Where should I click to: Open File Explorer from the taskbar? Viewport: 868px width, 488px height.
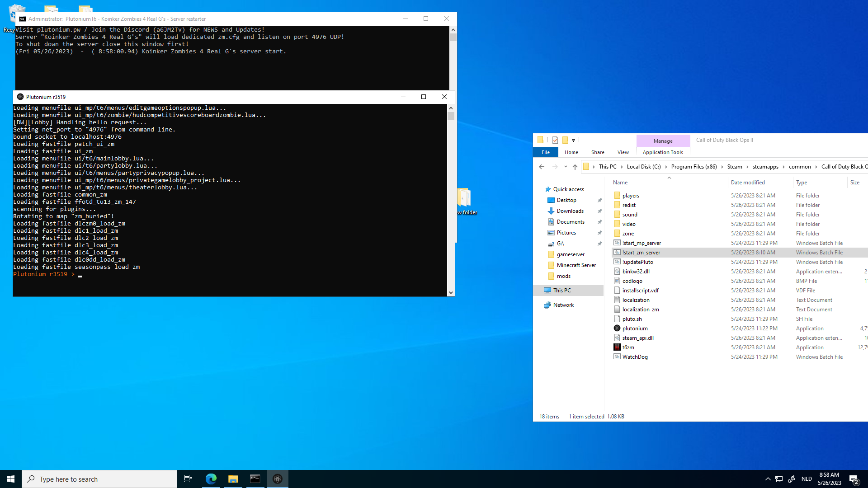[x=233, y=479]
